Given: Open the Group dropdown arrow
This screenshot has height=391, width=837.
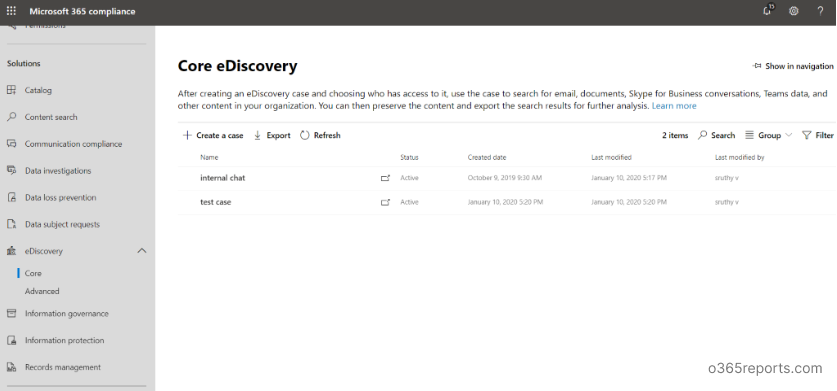Looking at the screenshot, I should 788,135.
